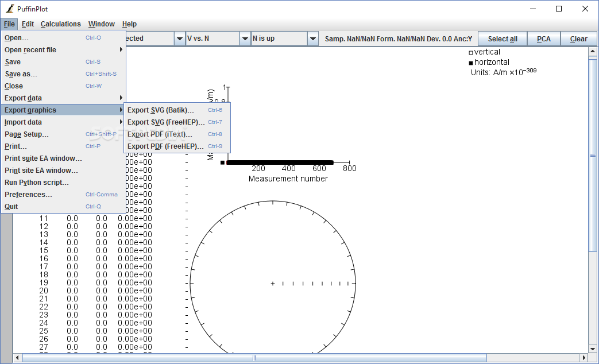Click the Units: A/m label

coord(504,72)
